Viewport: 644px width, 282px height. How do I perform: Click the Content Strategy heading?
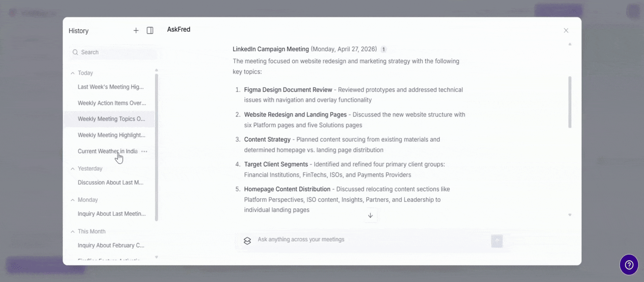pyautogui.click(x=267, y=139)
